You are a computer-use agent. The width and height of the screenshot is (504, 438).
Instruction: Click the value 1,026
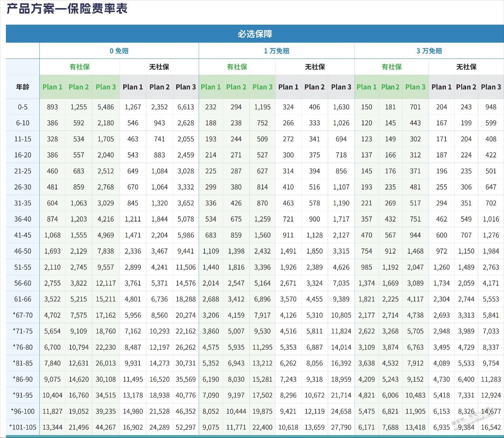[x=341, y=123]
